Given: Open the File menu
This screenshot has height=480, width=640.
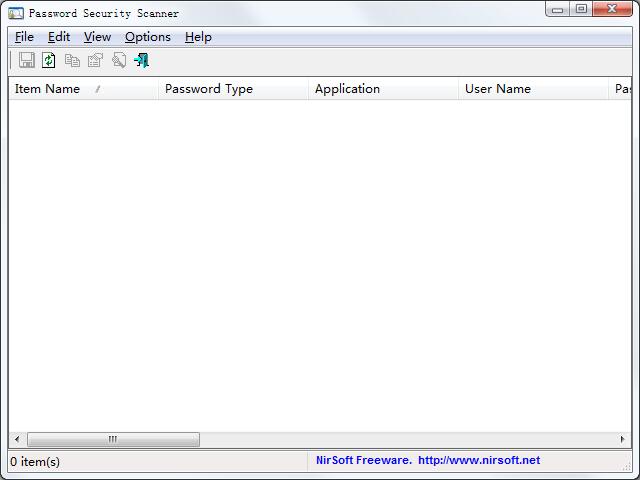Looking at the screenshot, I should click(x=24, y=37).
